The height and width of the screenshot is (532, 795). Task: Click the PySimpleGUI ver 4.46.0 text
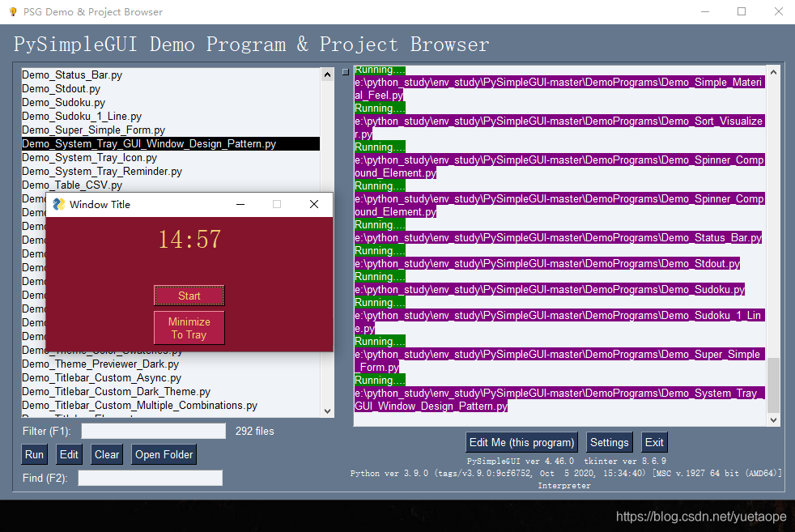coord(521,461)
